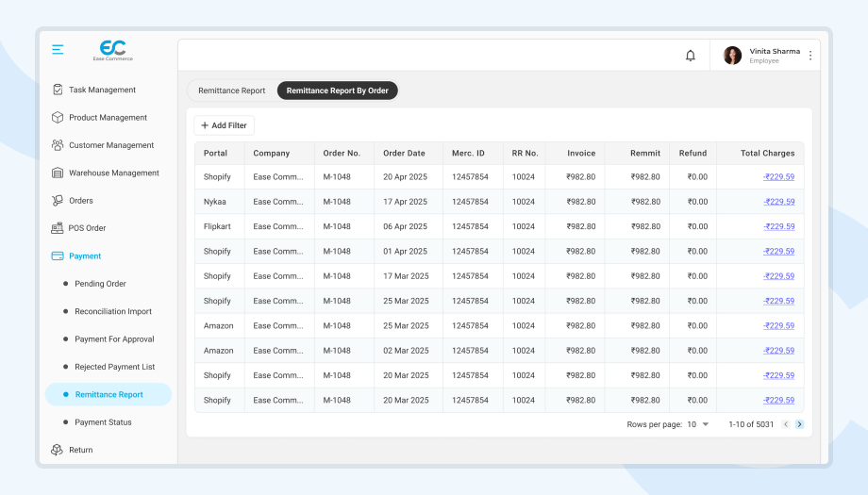Click the Payment card icon
This screenshot has width=868, height=495.
58,256
